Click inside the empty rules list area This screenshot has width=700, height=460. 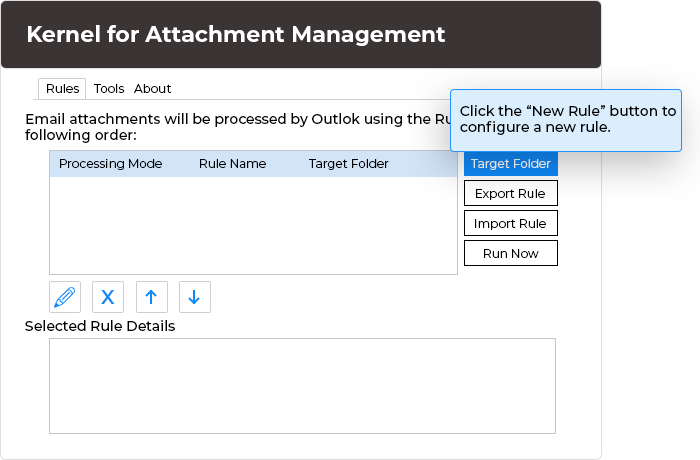(253, 225)
